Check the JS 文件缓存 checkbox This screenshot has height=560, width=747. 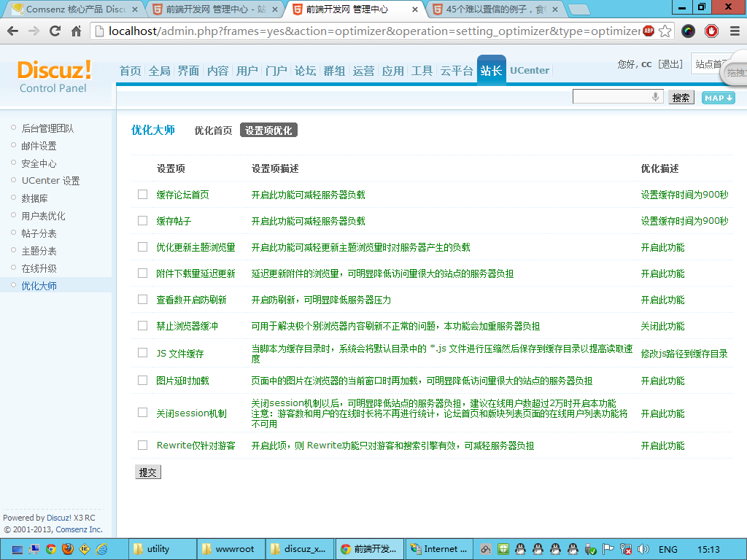click(x=142, y=352)
